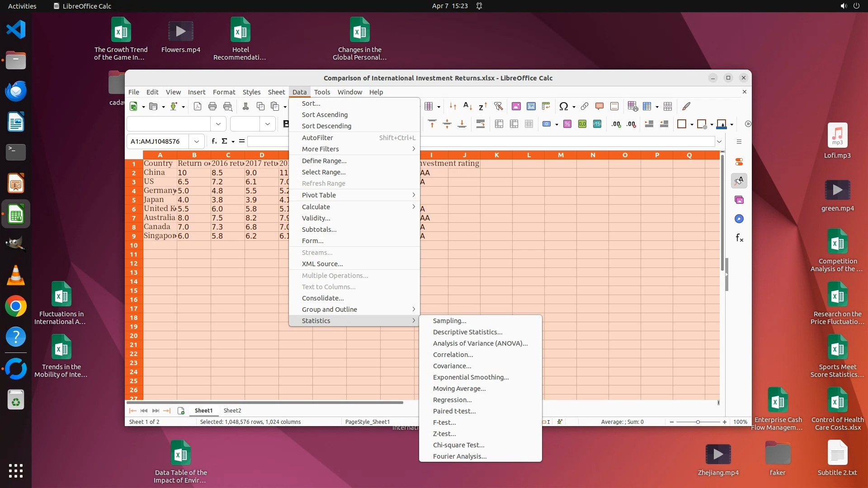This screenshot has height=488, width=868.
Task: Choose Regression in the Statistics submenu
Action: tap(452, 400)
